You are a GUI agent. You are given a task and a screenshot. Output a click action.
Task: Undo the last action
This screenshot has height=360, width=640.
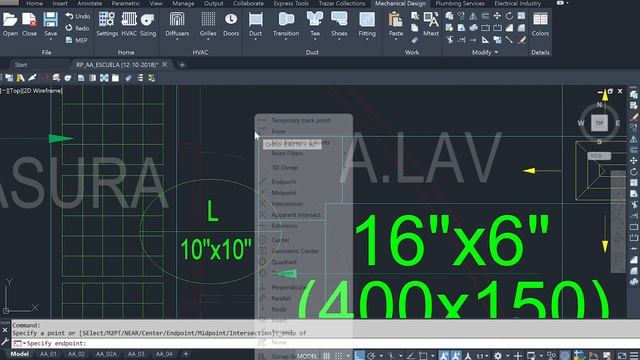[78, 16]
